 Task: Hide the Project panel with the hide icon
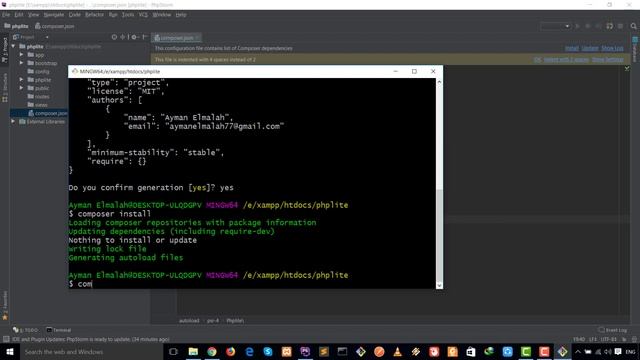144,37
